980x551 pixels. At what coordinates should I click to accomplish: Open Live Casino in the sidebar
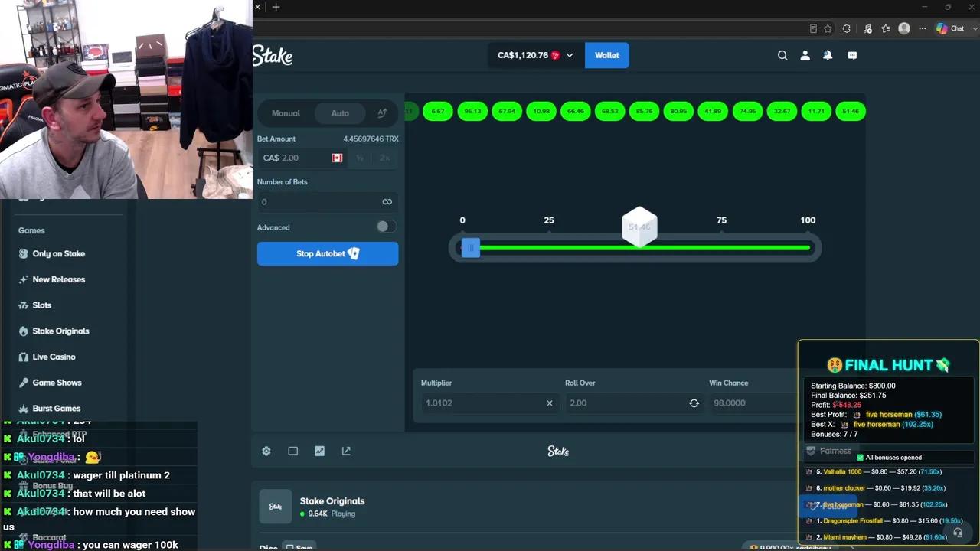[x=54, y=357]
